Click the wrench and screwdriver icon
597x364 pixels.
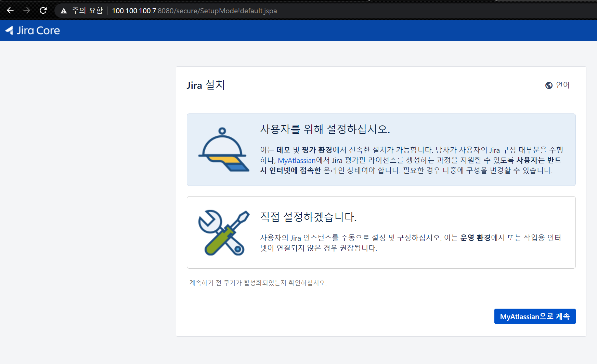(224, 232)
